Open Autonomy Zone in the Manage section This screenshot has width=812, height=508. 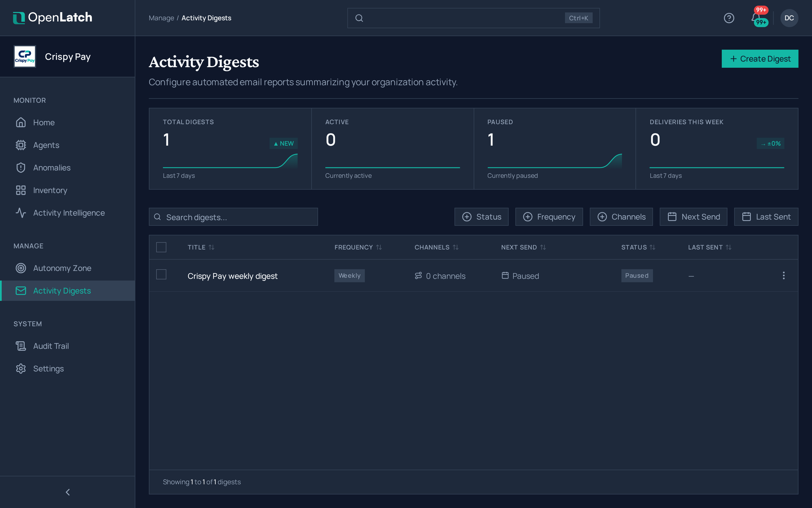tap(68, 268)
